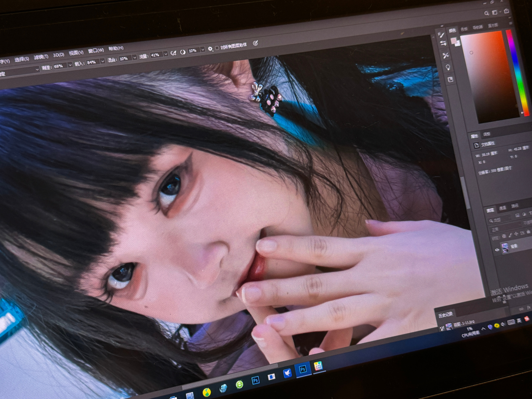Expand the smoothing 10% dropdown arrow
This screenshot has width=532, height=399.
point(203,50)
